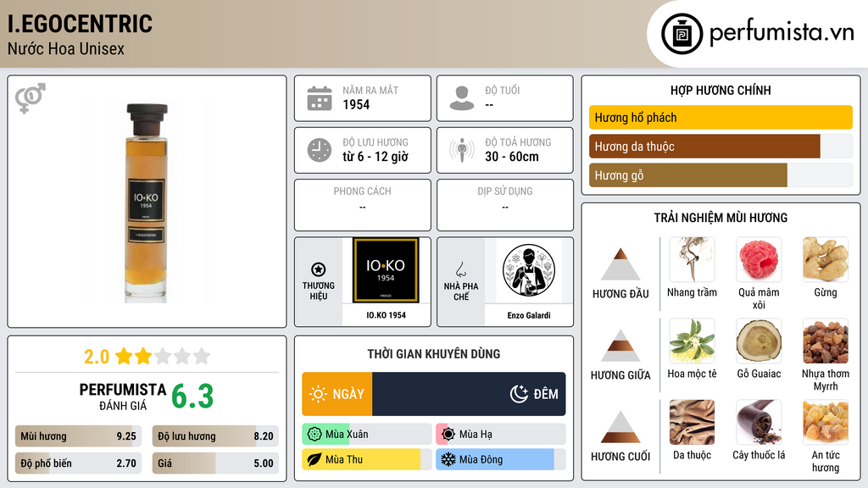This screenshot has width=868, height=488.
Task: Click the sun icon for Mùa Hạ
Action: pos(448,435)
